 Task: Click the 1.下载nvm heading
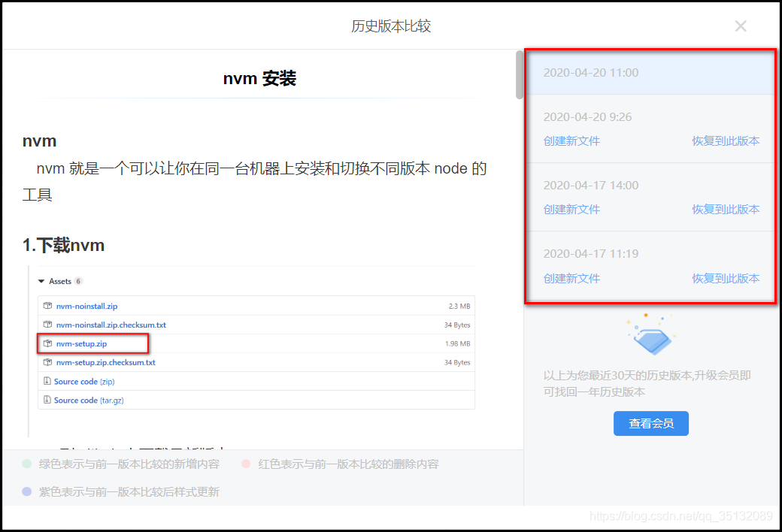(63, 245)
